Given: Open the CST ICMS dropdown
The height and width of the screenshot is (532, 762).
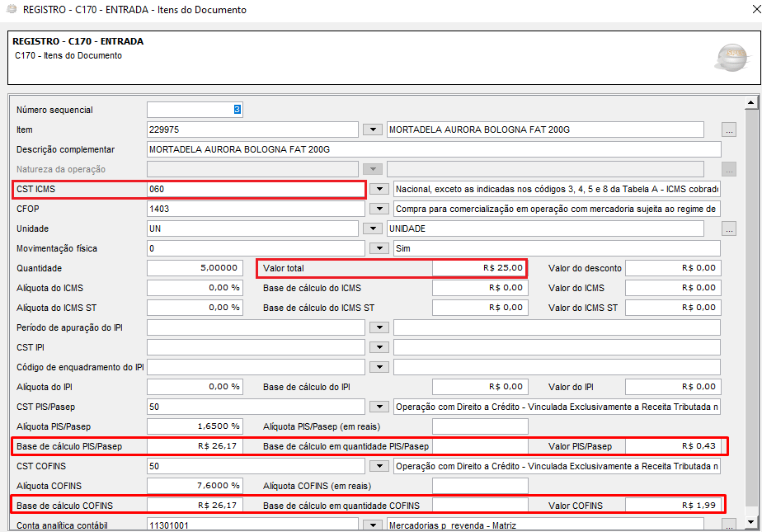Looking at the screenshot, I should pos(379,189).
